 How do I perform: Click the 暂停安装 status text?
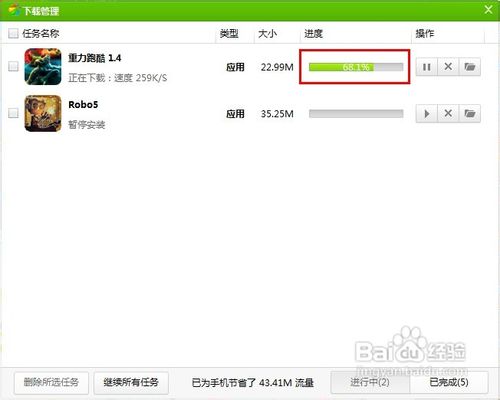[87, 125]
